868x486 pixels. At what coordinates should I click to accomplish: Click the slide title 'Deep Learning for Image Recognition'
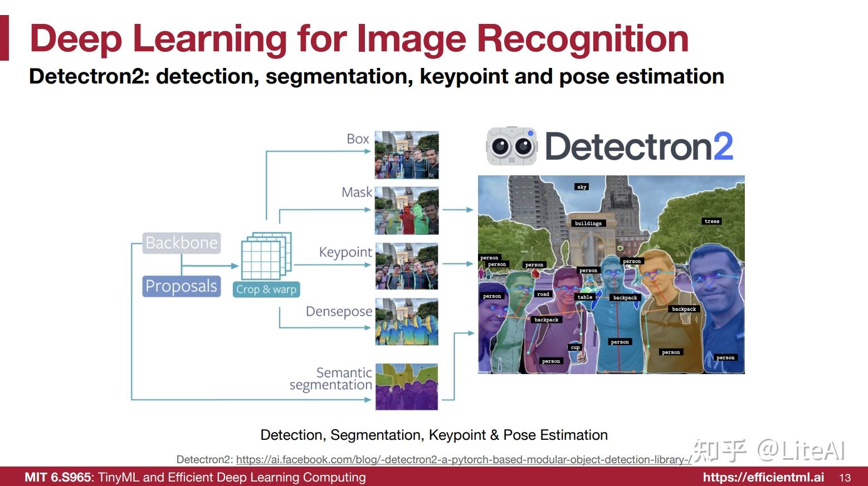[359, 38]
